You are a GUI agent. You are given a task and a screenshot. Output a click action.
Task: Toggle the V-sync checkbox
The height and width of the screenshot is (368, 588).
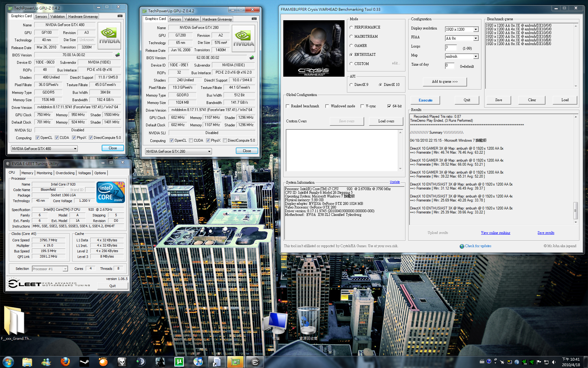tap(362, 106)
